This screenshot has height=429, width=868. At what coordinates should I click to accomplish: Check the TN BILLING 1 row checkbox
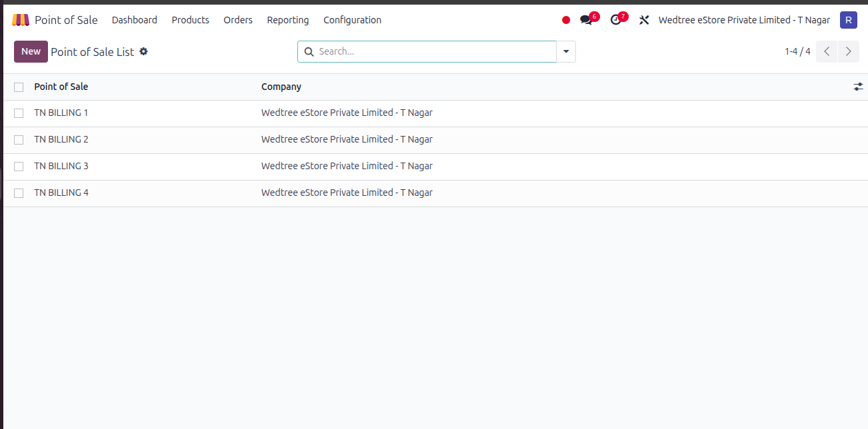pos(19,113)
